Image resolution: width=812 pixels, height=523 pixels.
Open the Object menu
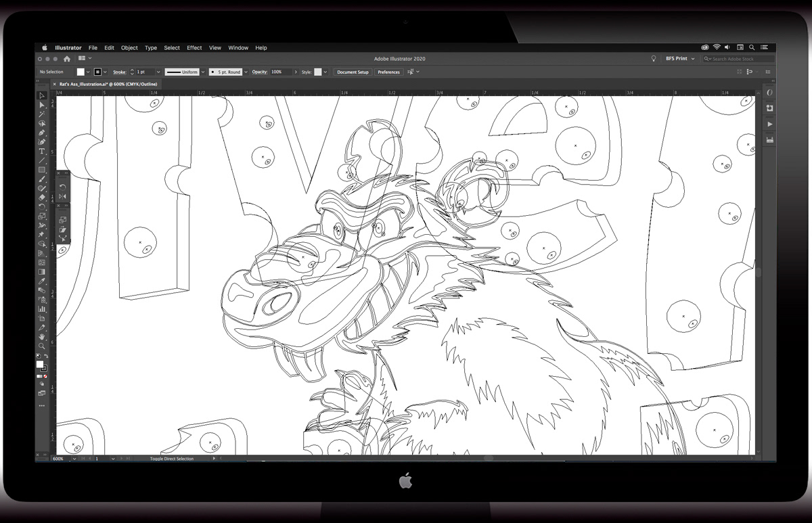pos(129,48)
